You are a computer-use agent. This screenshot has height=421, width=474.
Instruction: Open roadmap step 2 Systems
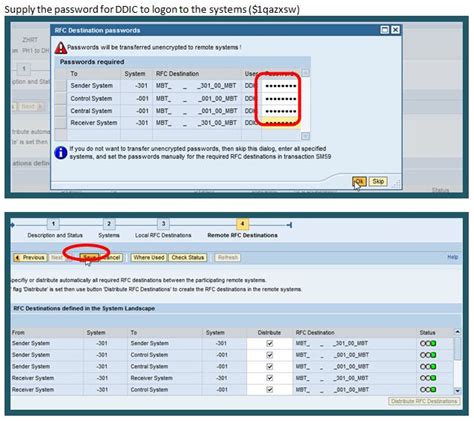109,224
